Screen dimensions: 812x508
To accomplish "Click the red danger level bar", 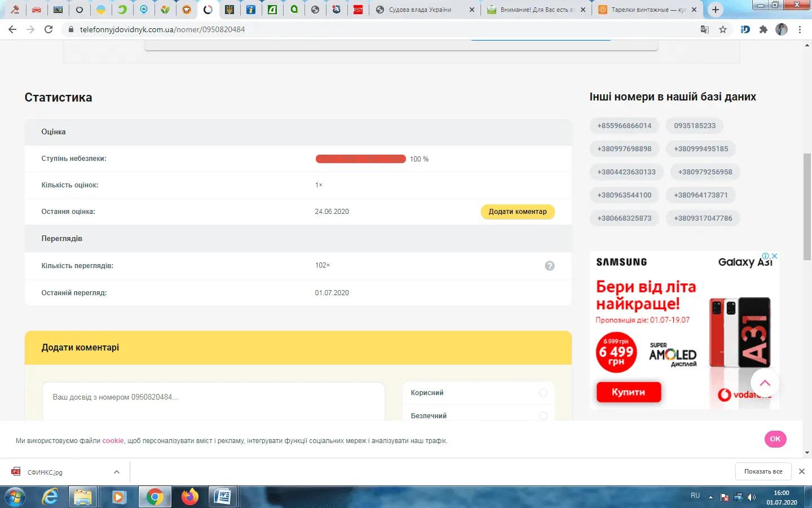I will tap(361, 159).
